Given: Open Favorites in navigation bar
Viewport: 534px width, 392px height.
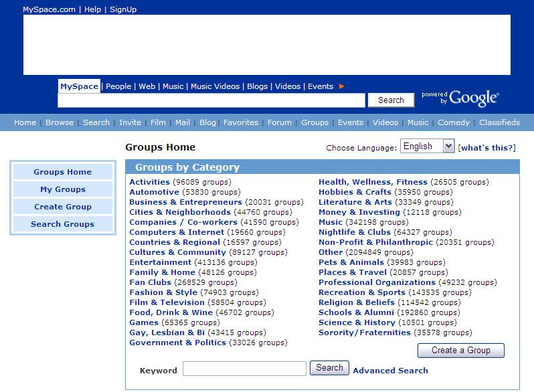Looking at the screenshot, I should 241,122.
